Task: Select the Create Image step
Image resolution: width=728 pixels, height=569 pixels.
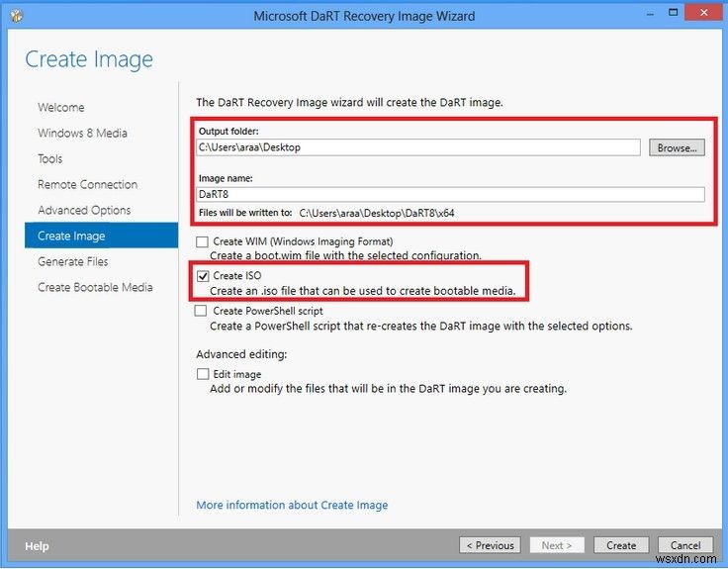Action: (101, 236)
